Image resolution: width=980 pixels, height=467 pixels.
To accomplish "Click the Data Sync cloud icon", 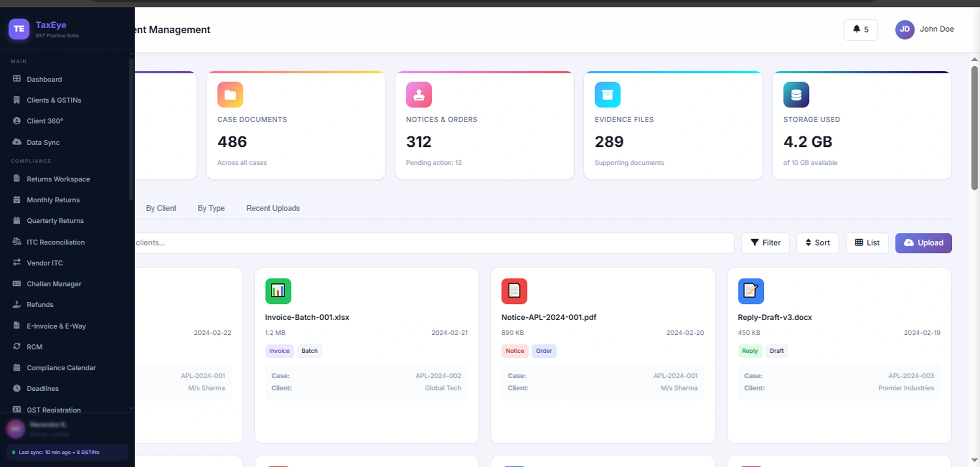I will click(x=17, y=142).
